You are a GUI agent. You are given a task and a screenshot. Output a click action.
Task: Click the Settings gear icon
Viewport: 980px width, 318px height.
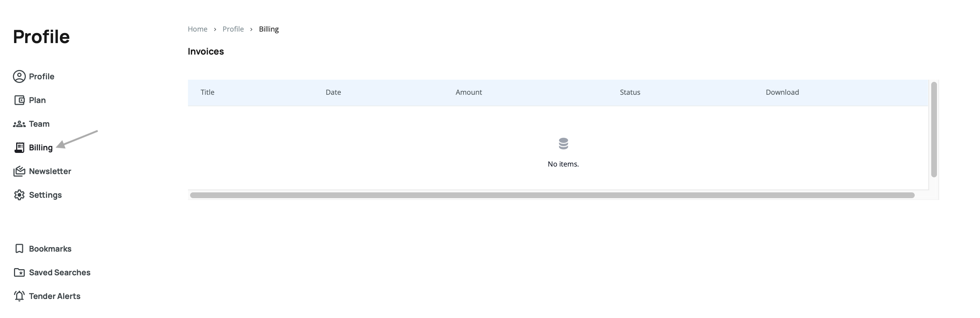pyautogui.click(x=19, y=195)
